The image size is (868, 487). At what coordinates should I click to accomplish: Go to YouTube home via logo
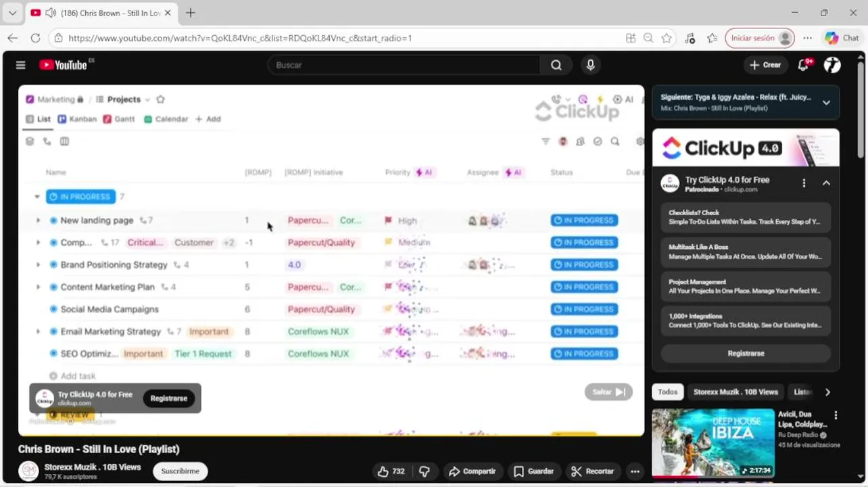pyautogui.click(x=64, y=65)
